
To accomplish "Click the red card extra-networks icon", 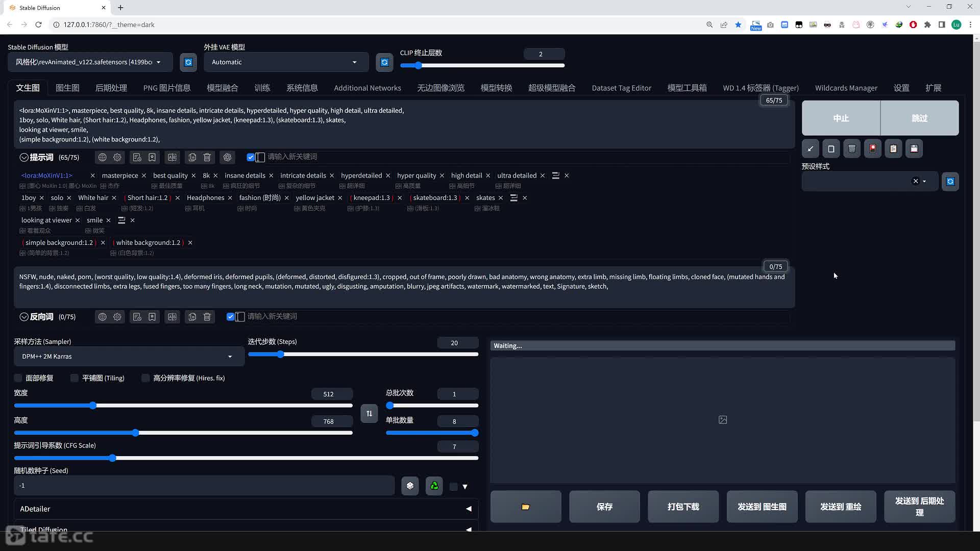I will click(x=873, y=148).
